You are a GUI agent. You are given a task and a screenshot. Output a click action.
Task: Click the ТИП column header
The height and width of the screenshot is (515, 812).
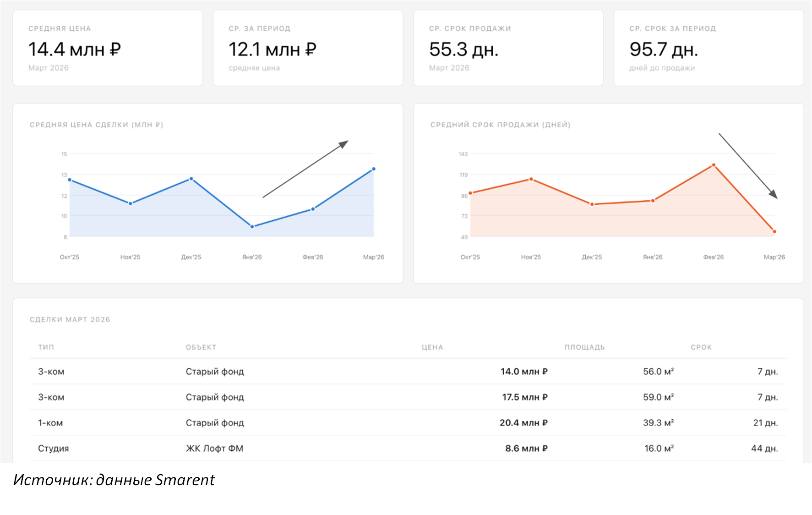point(46,347)
